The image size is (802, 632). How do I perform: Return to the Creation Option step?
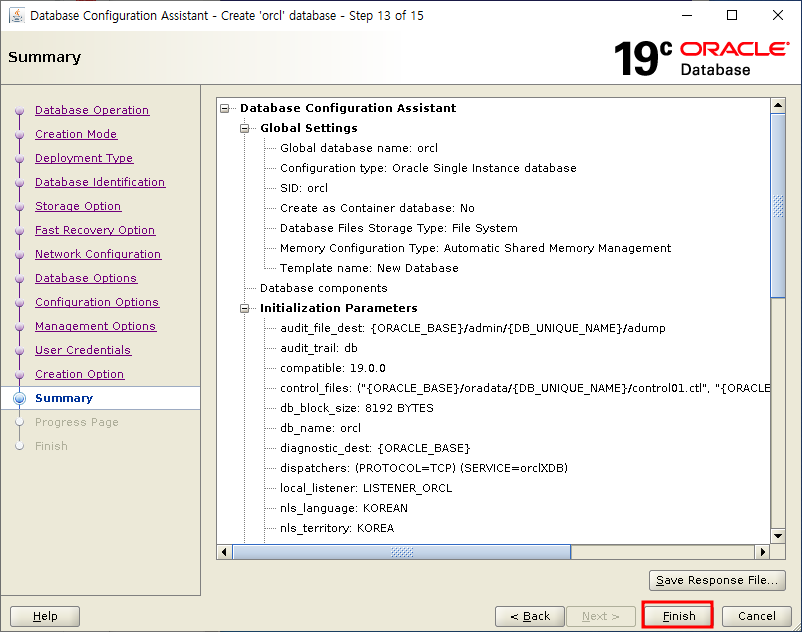(79, 374)
